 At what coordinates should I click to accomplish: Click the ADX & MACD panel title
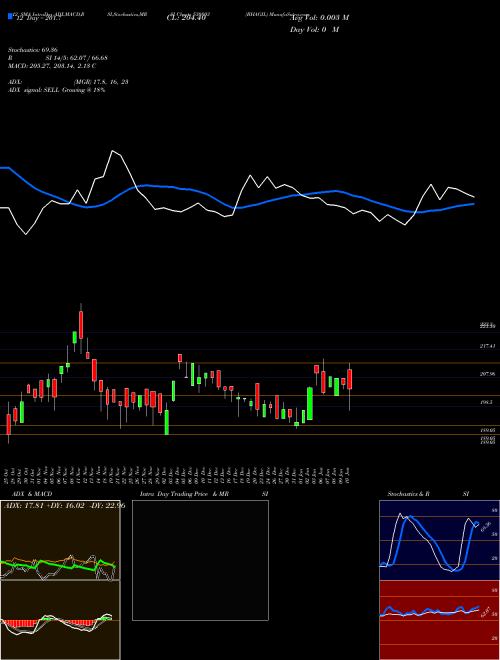(32, 494)
